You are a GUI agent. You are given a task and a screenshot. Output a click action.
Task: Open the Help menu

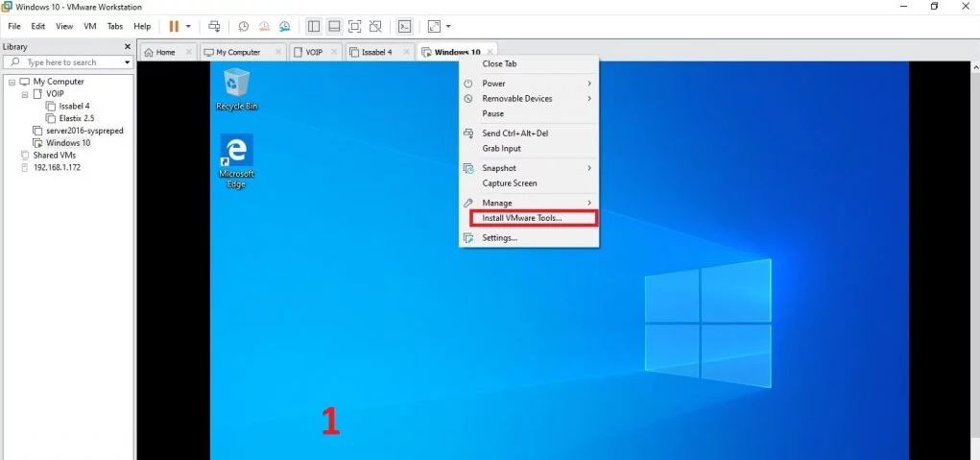pyautogui.click(x=142, y=26)
